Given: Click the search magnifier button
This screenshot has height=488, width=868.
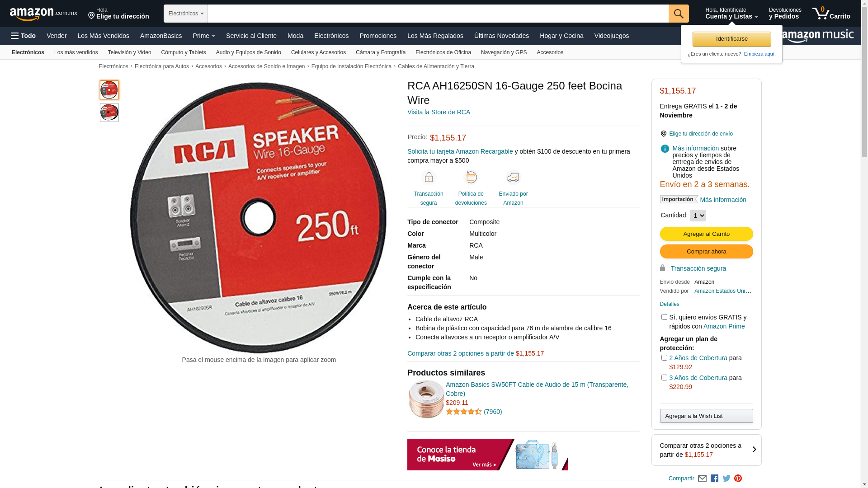Looking at the screenshot, I should tap(678, 14).
